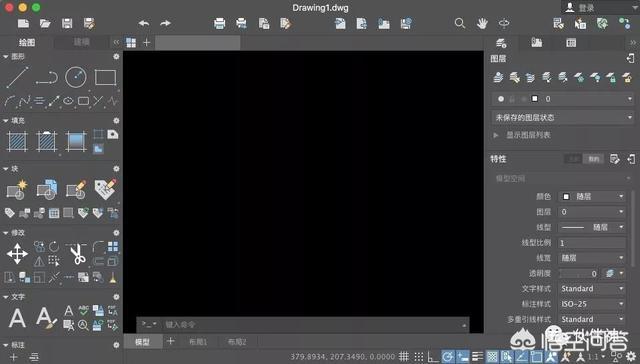This screenshot has width=640, height=364.
Task: Select the Pan hand tool
Action: [482, 23]
